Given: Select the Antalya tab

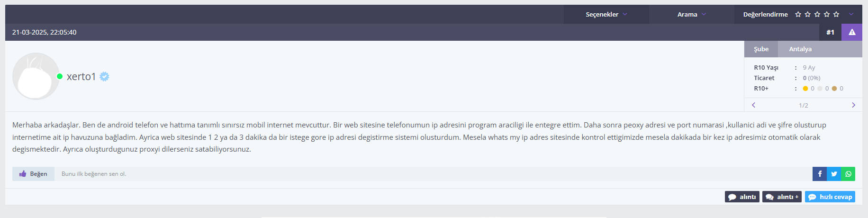Looking at the screenshot, I should tap(800, 49).
